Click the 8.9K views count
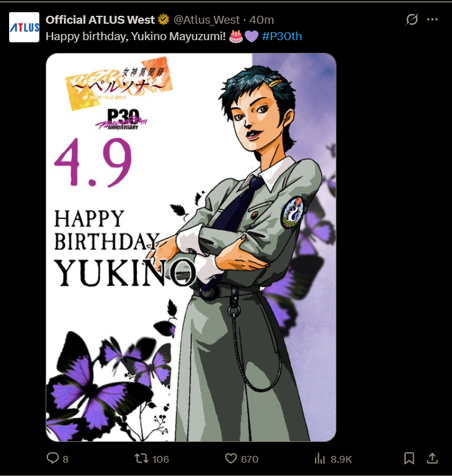The image size is (452, 476). pos(341,459)
